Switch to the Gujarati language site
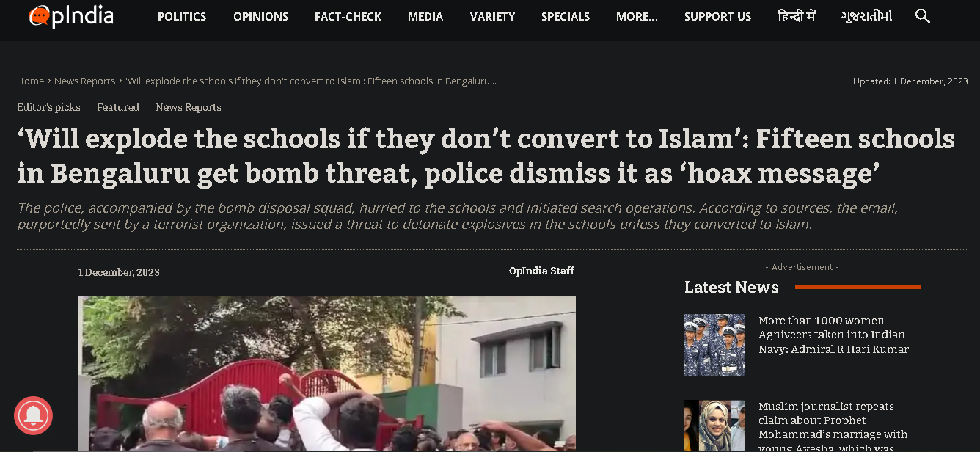 click(x=866, y=16)
